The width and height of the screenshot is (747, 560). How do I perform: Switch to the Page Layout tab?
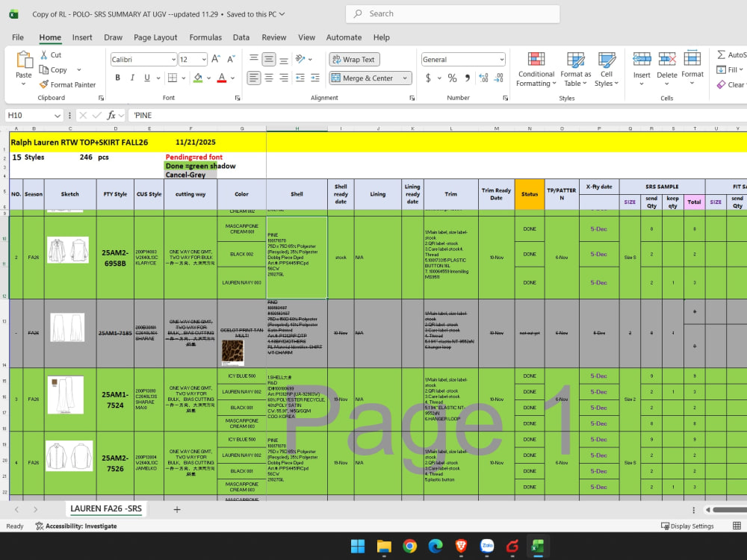point(155,37)
